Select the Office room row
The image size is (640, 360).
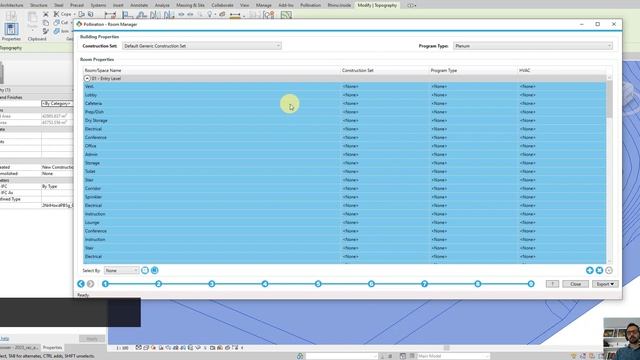coord(344,146)
